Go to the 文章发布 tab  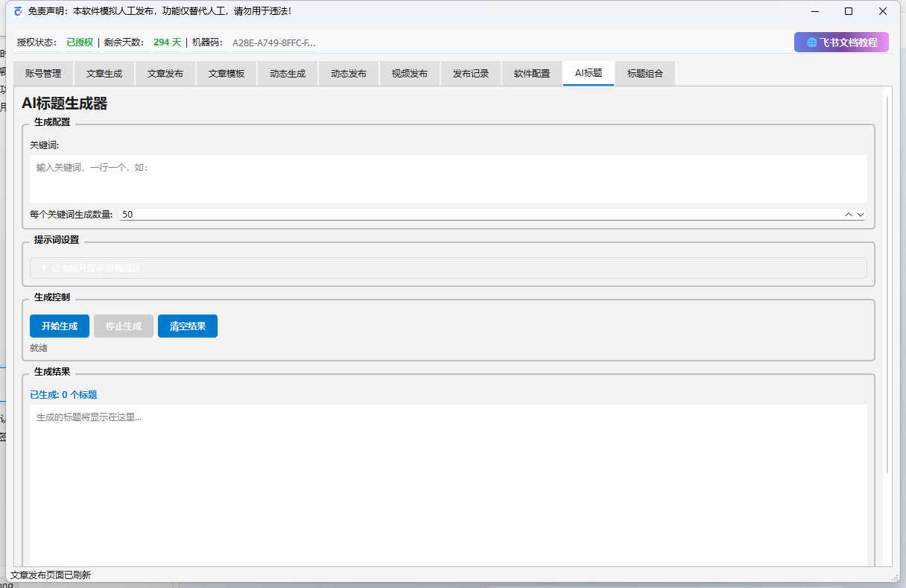(x=165, y=74)
